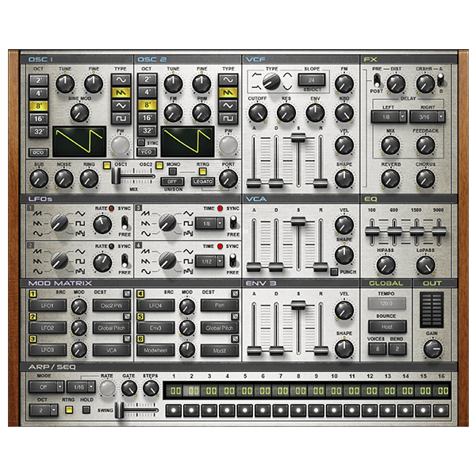Click OSC 2 FM knob
Viewport: 476px width, 476px height.
click(173, 113)
